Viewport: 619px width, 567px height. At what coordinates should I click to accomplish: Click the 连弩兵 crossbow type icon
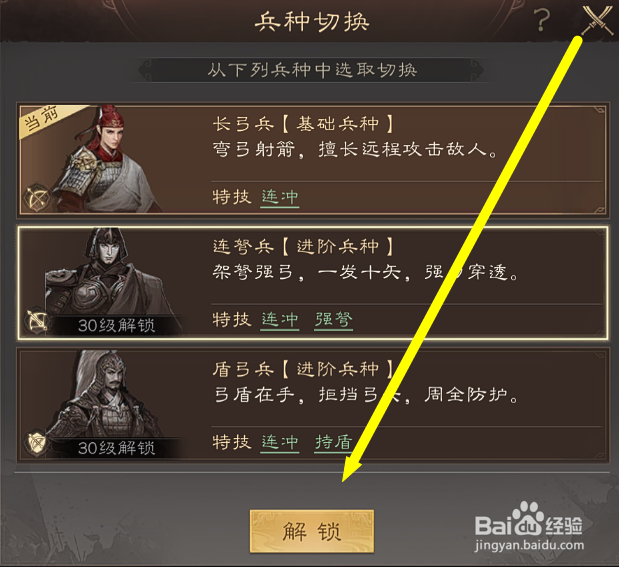[x=36, y=320]
